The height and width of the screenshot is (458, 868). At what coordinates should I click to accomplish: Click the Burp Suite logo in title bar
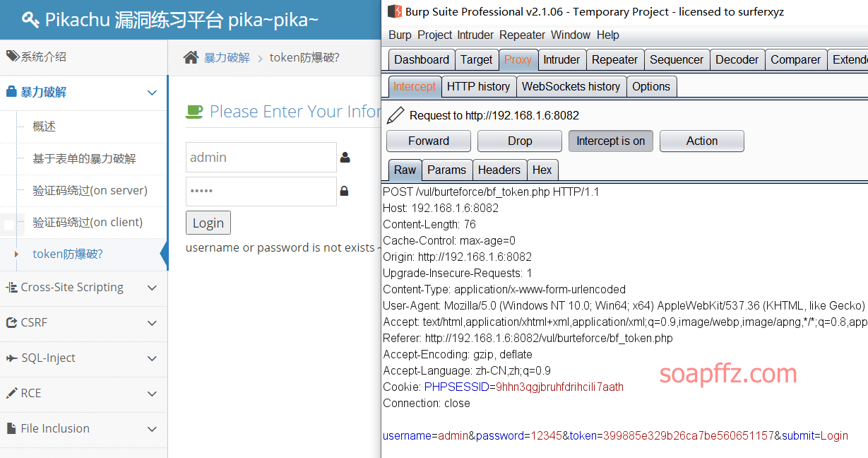tap(394, 11)
